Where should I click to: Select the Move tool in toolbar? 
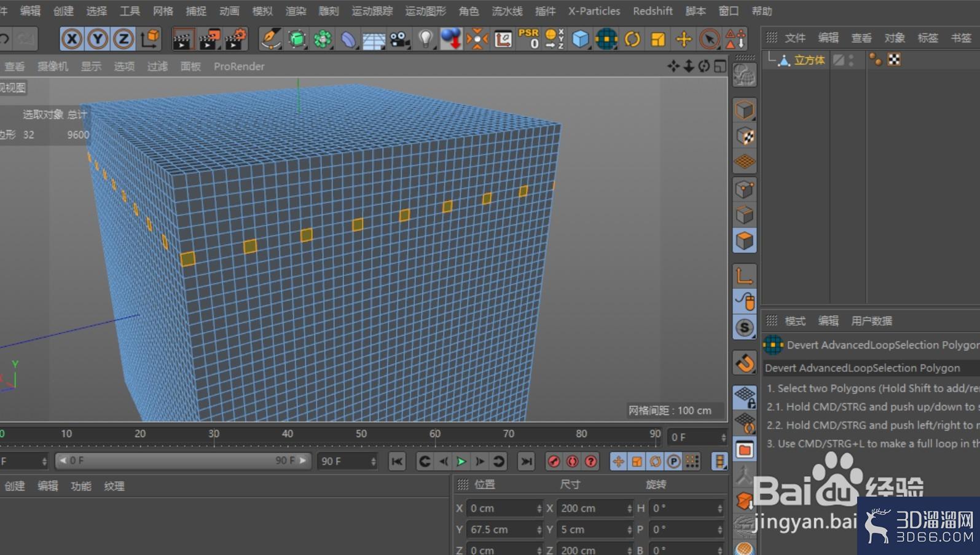point(683,39)
